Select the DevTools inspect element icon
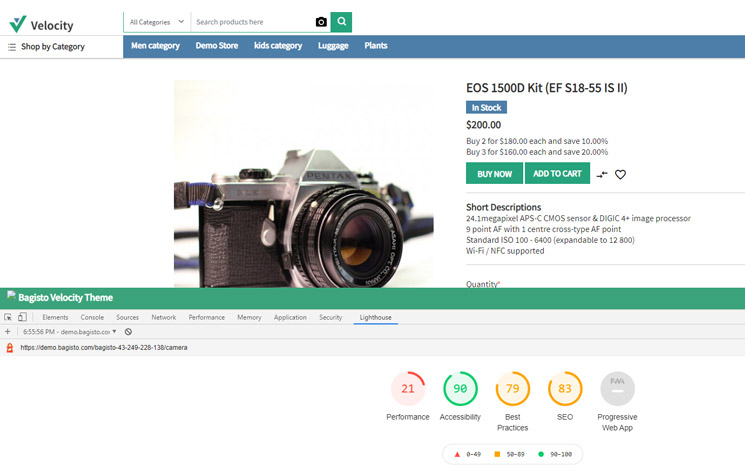This screenshot has height=472, width=745. click(x=8, y=317)
